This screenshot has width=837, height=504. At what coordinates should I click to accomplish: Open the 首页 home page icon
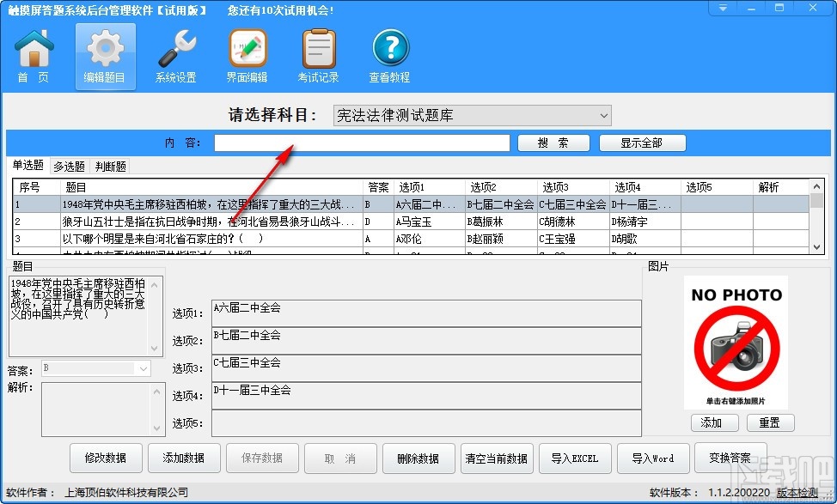33,54
